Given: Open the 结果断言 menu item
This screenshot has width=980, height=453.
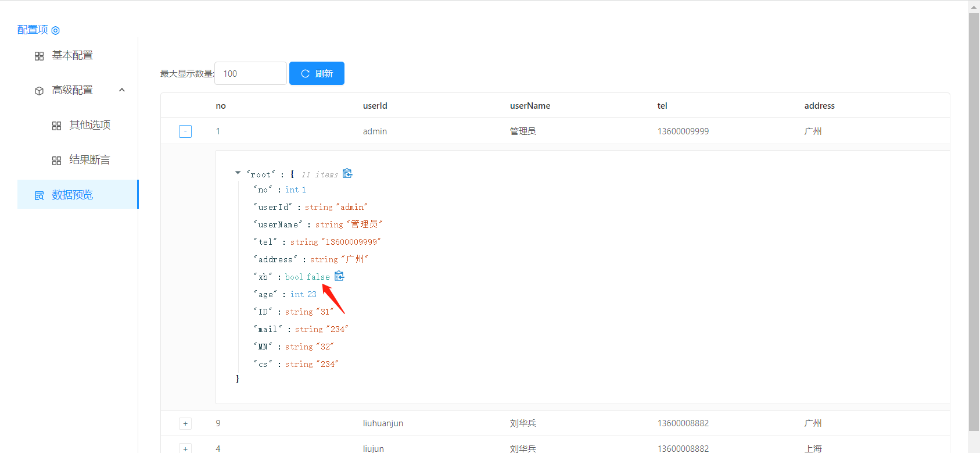Looking at the screenshot, I should [x=89, y=160].
